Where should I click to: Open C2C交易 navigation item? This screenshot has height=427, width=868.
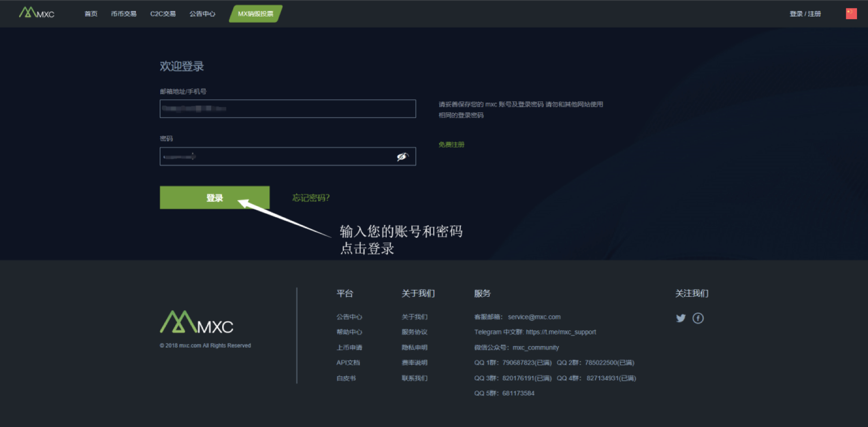(163, 14)
